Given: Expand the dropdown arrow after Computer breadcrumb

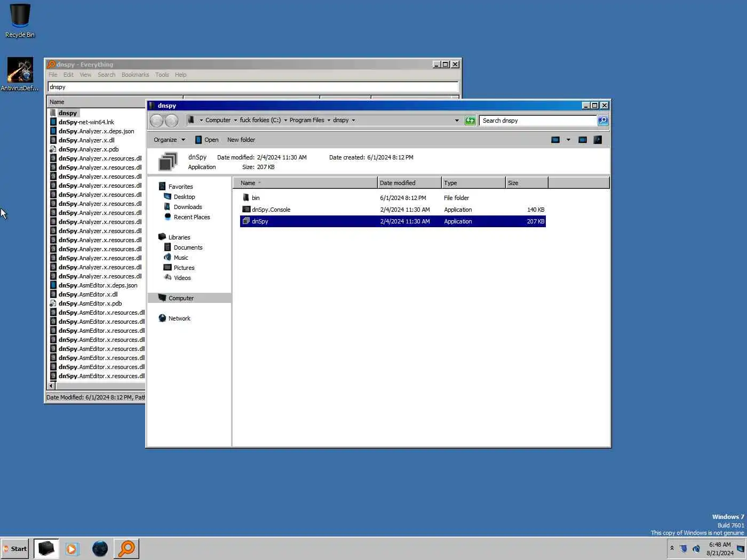Looking at the screenshot, I should pos(235,121).
